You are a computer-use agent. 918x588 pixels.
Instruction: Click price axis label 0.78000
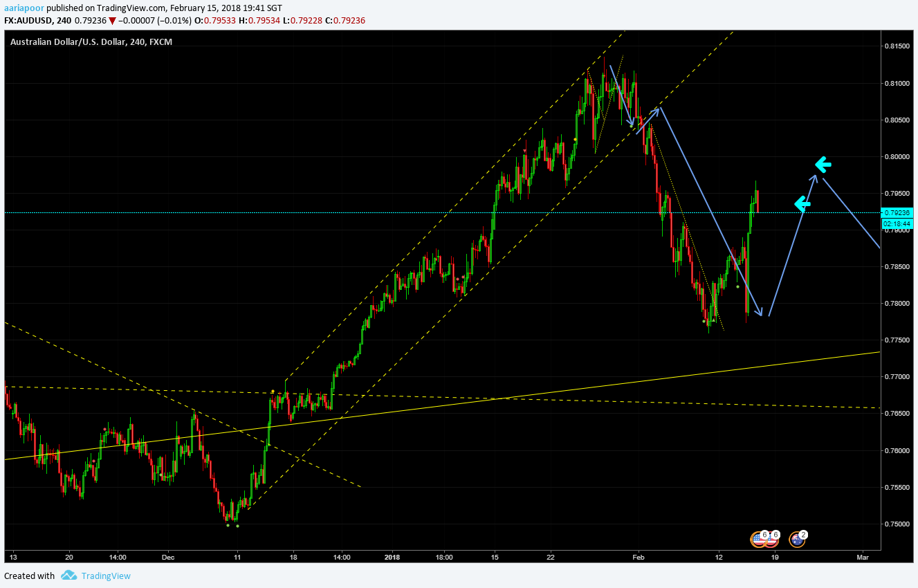pyautogui.click(x=897, y=304)
